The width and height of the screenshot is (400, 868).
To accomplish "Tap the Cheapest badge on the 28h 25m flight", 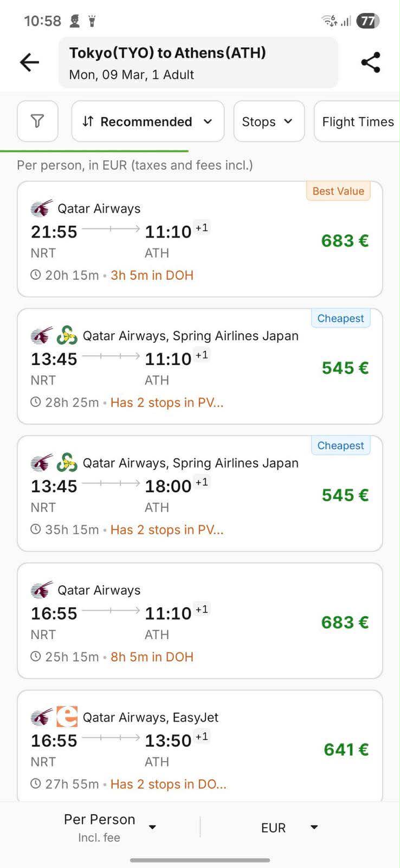I will pyautogui.click(x=340, y=318).
